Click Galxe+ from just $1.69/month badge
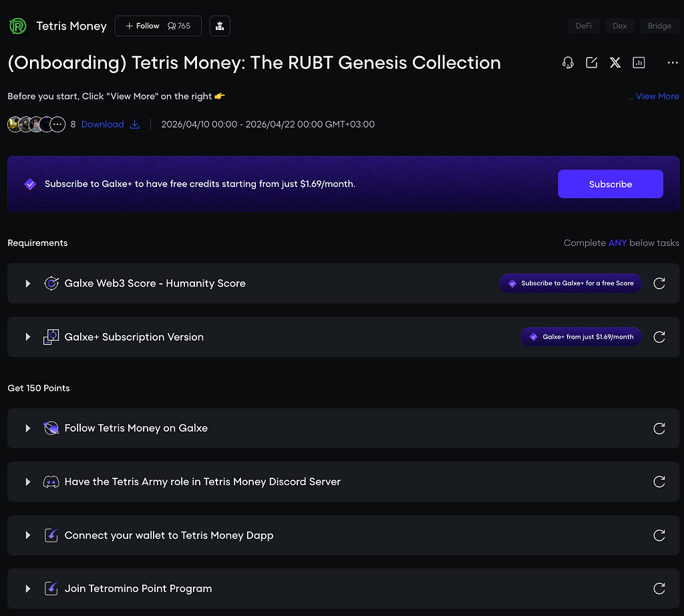Viewport: 684px width, 616px height. pyautogui.click(x=581, y=337)
